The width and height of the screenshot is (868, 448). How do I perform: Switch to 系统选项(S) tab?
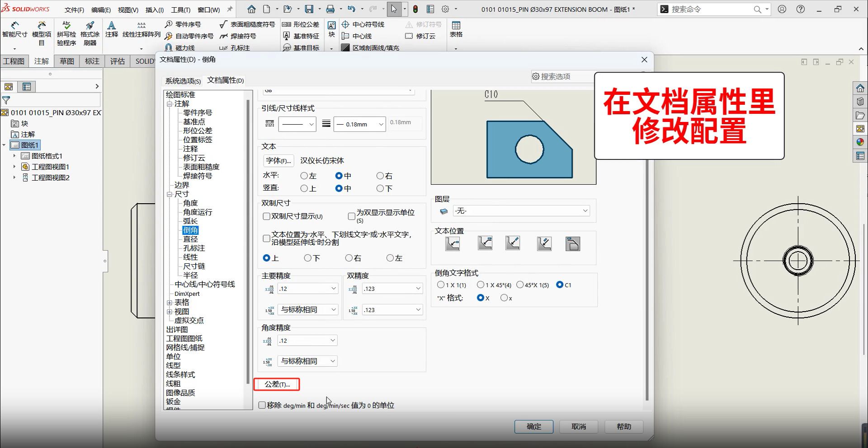point(183,81)
